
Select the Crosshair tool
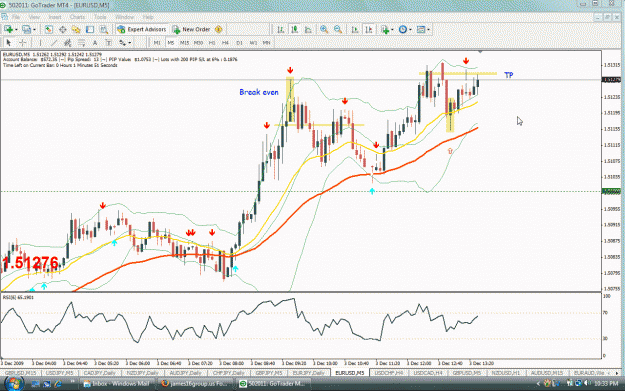coord(23,43)
